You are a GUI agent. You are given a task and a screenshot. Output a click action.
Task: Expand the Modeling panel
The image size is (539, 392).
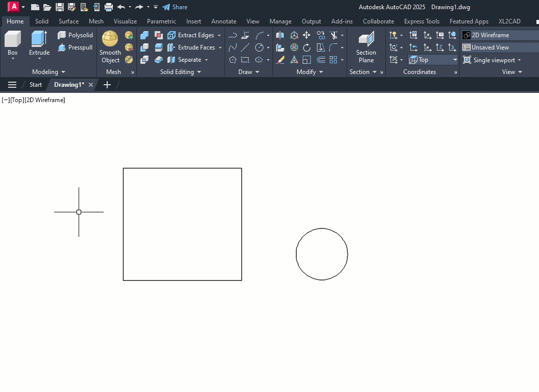48,72
